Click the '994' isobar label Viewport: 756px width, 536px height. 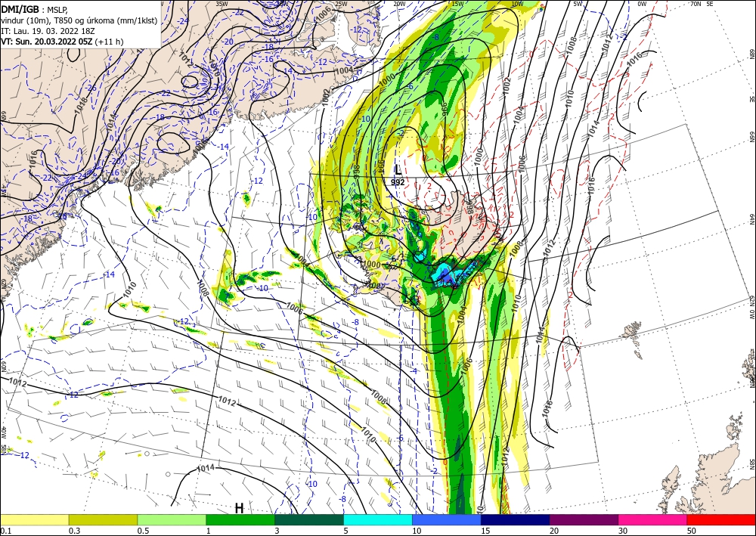(x=380, y=166)
